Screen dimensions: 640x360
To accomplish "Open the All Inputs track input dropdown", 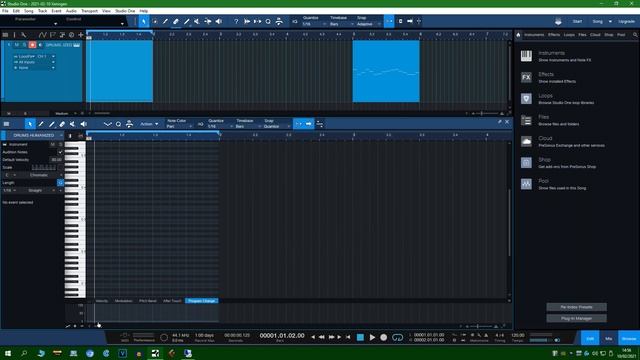I will 34,62.
